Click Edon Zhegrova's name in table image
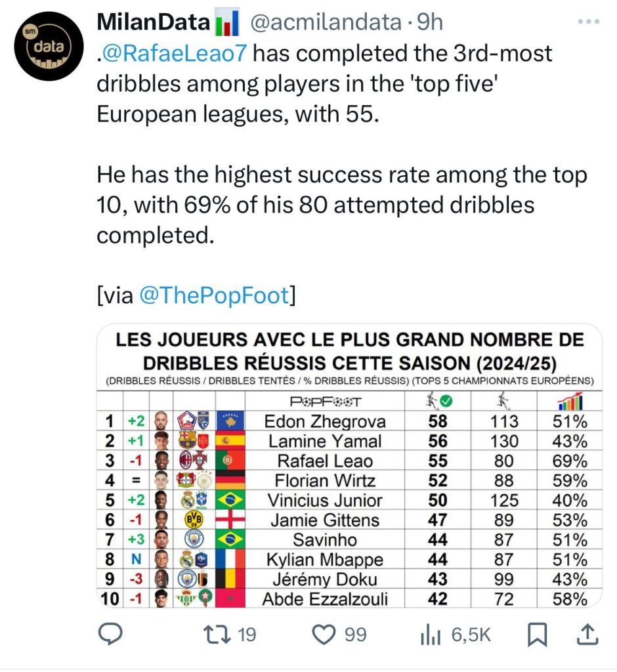This screenshot has height=672, width=617. [x=326, y=421]
